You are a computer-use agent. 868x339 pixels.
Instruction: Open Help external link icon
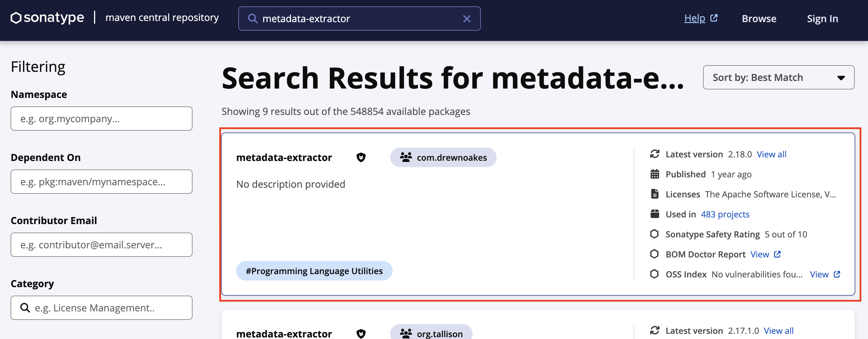(714, 18)
